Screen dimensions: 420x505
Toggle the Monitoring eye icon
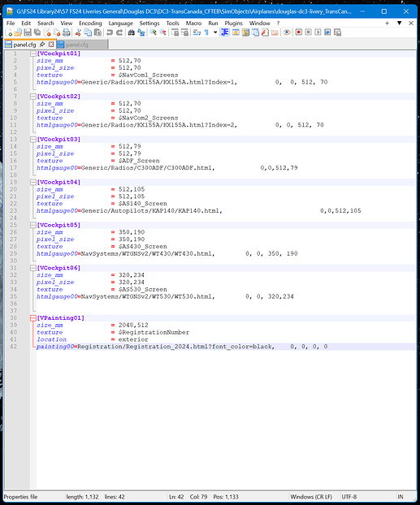[287, 32]
